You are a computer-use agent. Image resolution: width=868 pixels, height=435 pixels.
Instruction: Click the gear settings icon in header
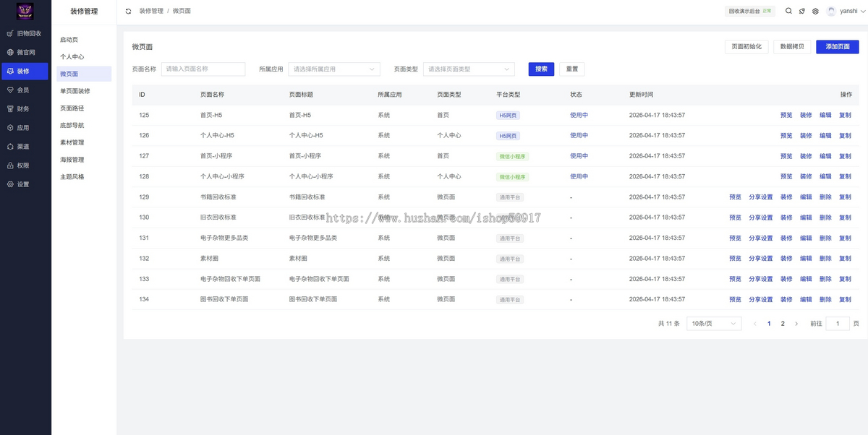coord(815,12)
